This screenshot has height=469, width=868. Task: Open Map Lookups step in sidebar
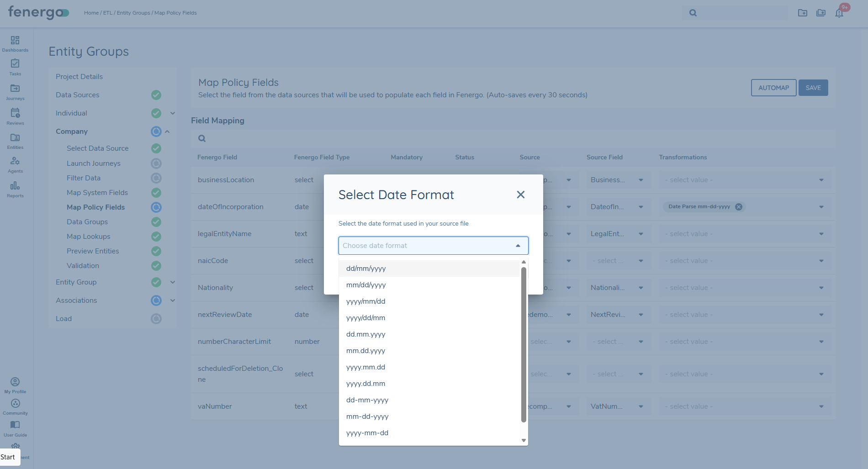(x=89, y=237)
